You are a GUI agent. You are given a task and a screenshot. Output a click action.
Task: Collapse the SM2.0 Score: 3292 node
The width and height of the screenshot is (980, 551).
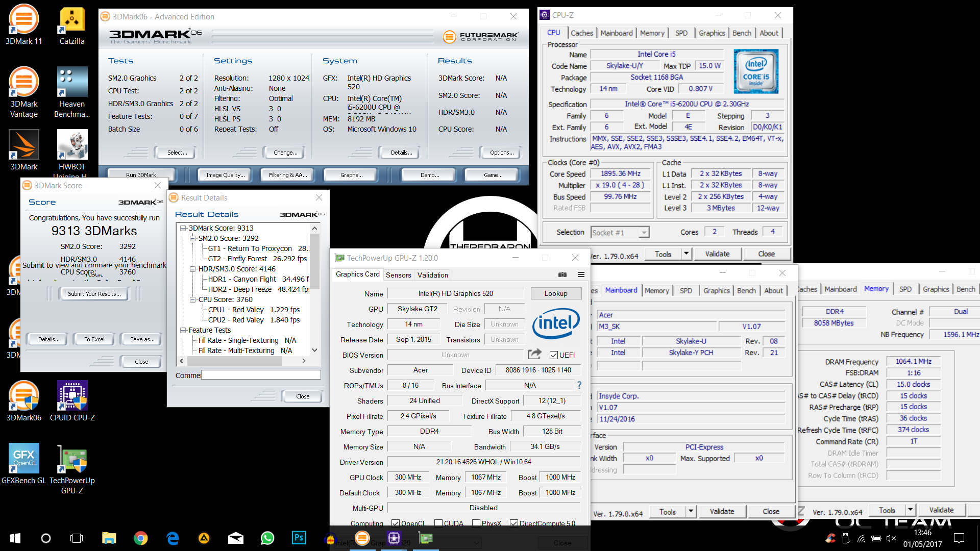tap(192, 238)
